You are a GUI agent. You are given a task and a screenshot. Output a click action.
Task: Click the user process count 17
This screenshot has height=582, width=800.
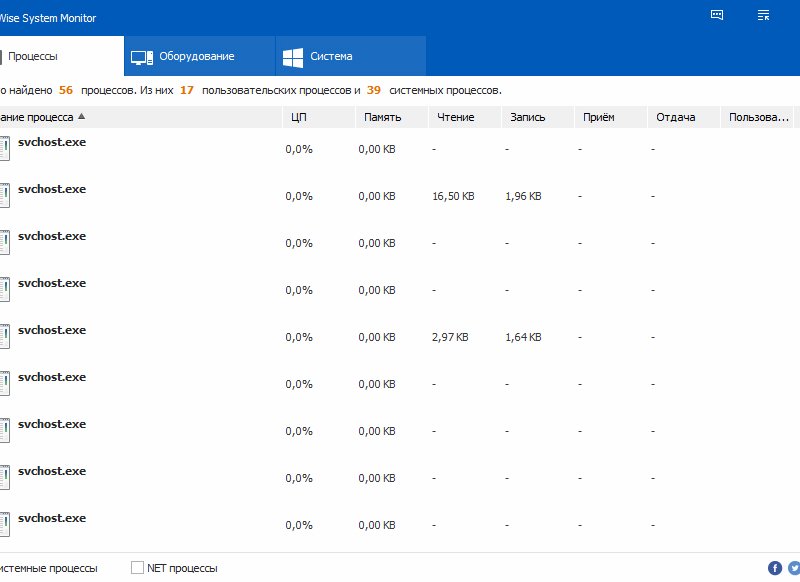187,90
